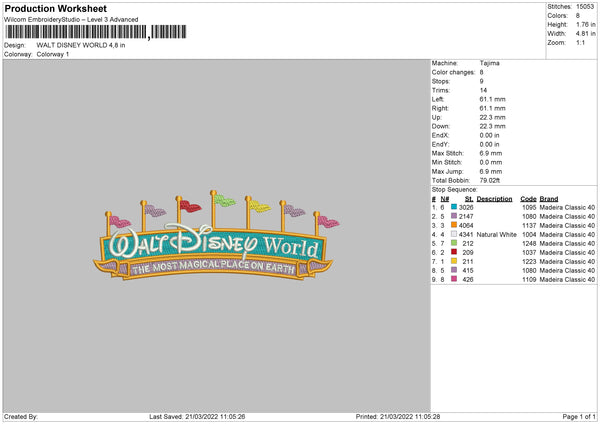Select the Height value 1.76 in
This screenshot has width=600, height=424.
(x=585, y=24)
